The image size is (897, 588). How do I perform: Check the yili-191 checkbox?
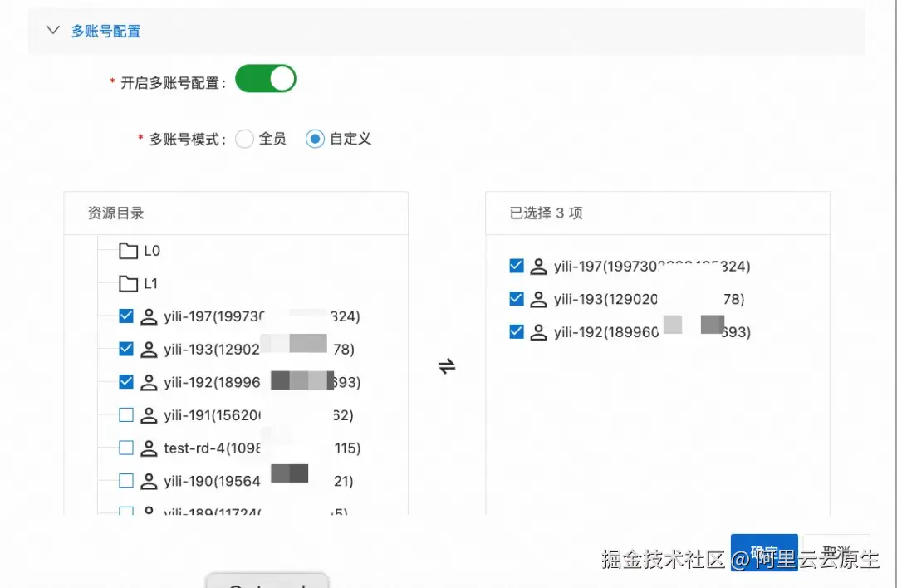[x=125, y=414]
